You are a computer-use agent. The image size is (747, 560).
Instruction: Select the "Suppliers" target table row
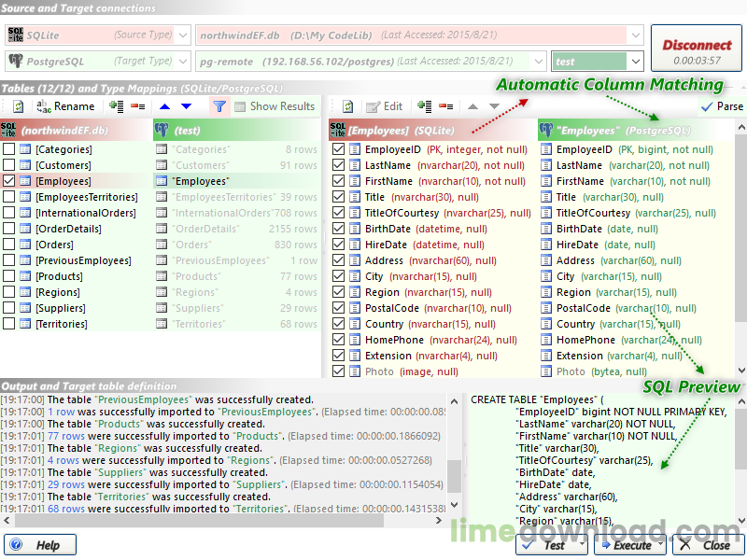237,308
